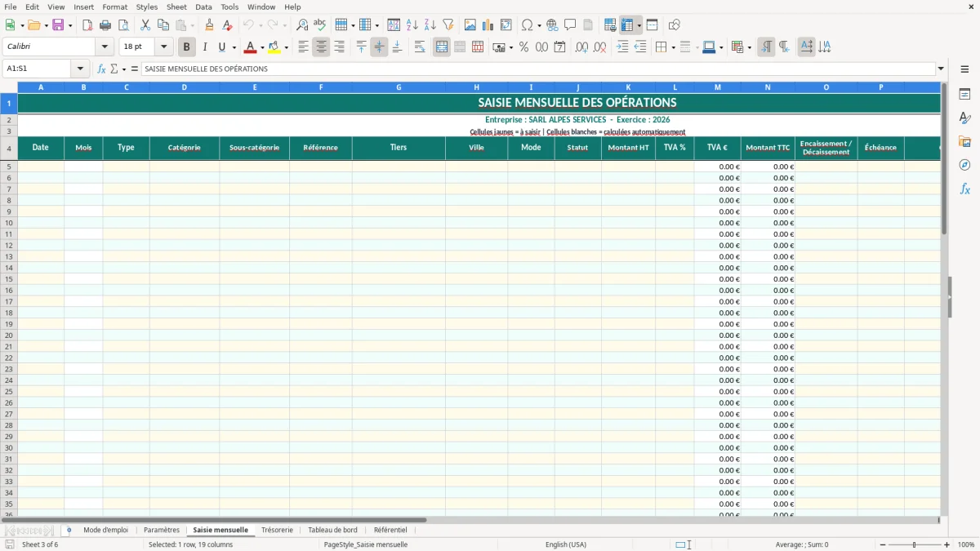
Task: Apply the yellow background color
Action: click(274, 47)
